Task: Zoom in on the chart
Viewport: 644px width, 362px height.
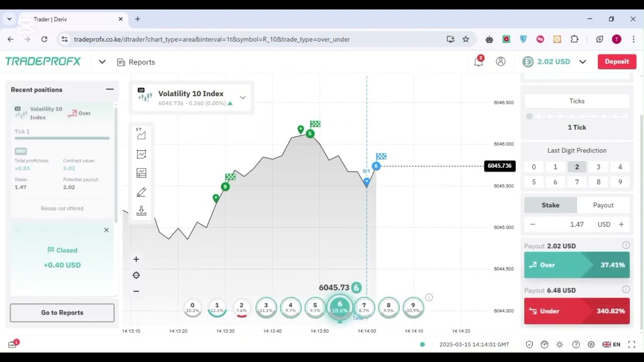Action: point(136,259)
